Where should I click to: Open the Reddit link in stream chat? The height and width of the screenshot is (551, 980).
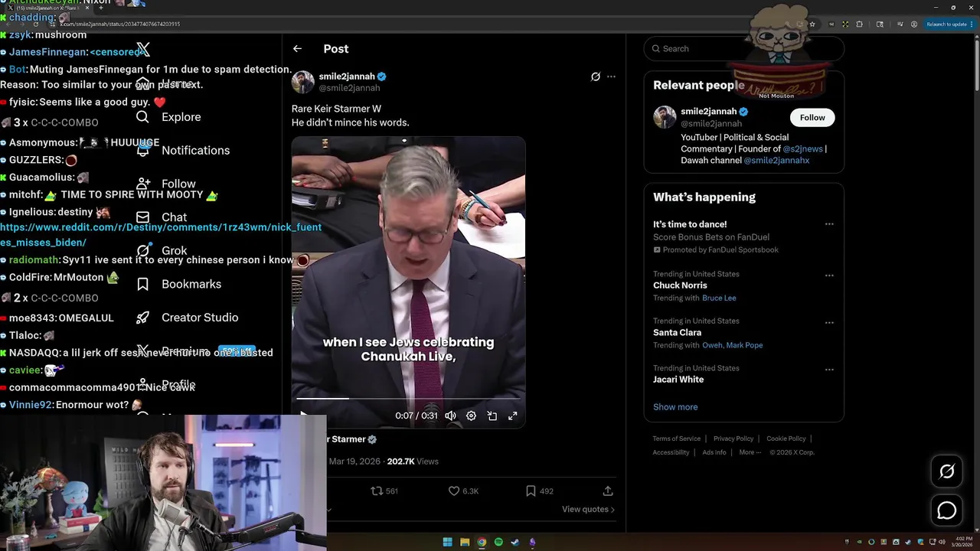[x=161, y=234]
